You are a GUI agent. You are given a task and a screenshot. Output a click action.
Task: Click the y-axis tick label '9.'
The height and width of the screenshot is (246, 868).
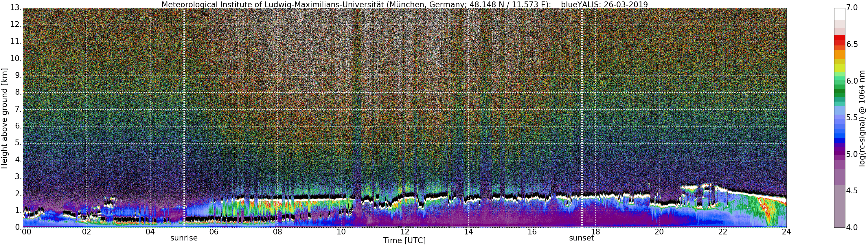(18, 75)
